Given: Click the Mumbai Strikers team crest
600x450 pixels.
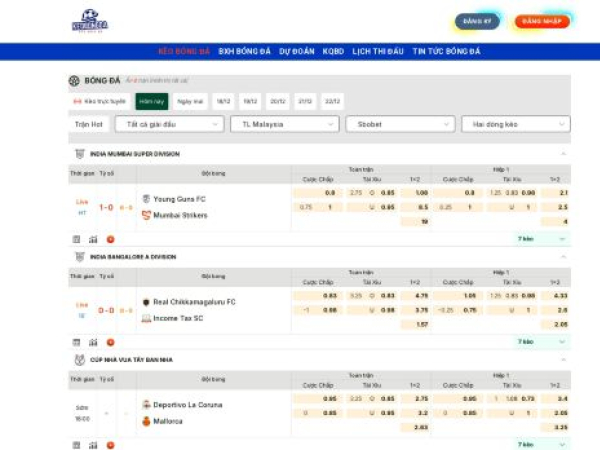Looking at the screenshot, I should click(146, 215).
